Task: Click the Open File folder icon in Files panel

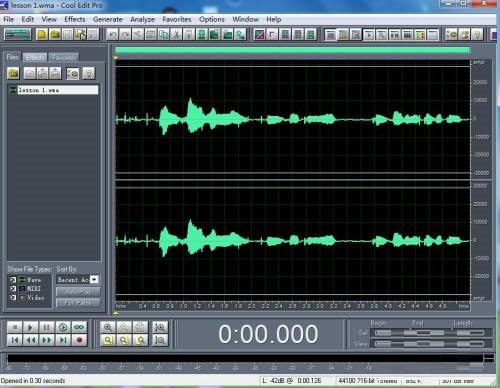Action: pos(13,73)
